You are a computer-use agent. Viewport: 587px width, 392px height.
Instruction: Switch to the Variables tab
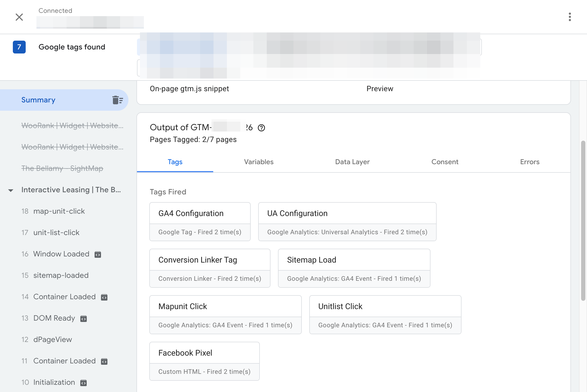pos(259,162)
